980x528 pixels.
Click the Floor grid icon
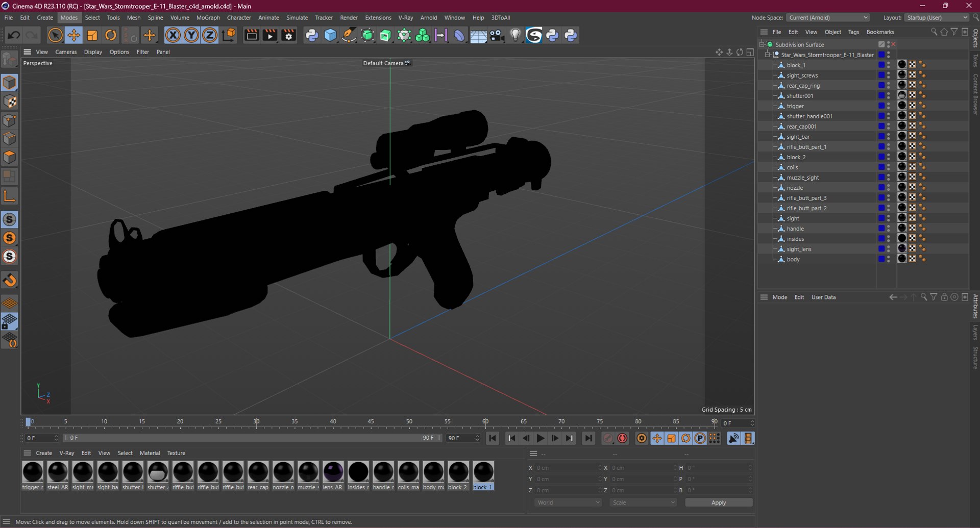tap(478, 36)
